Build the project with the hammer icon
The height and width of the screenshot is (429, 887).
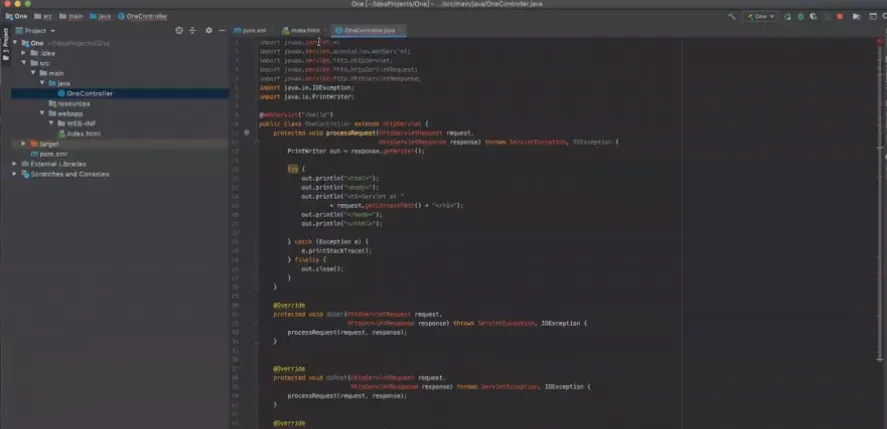[731, 16]
